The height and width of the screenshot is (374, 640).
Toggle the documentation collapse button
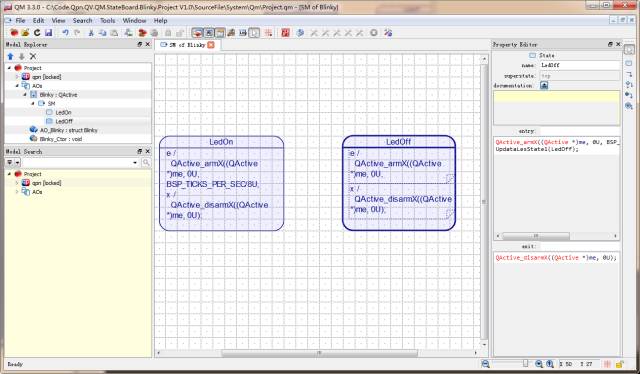[x=544, y=85]
